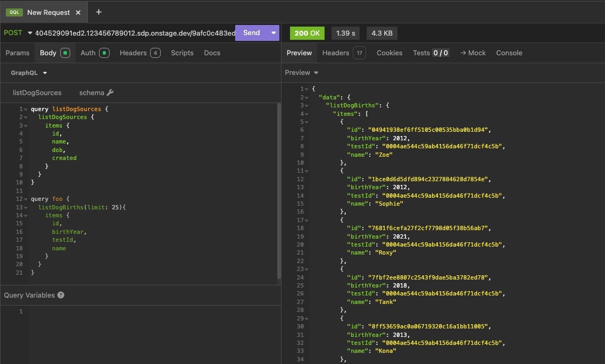The width and height of the screenshot is (605, 364).
Task: Collapse the Roxy item object at line 17
Action: (x=306, y=221)
